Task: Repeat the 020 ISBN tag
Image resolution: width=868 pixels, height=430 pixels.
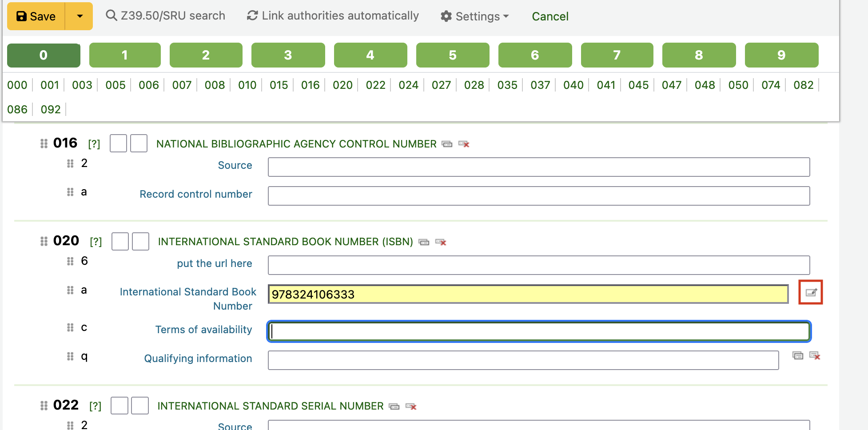Action: point(424,242)
